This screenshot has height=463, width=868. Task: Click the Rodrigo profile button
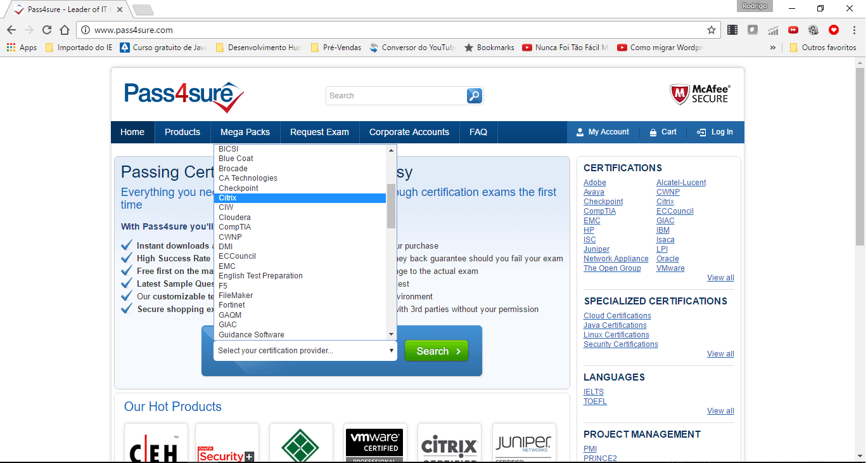click(x=755, y=6)
